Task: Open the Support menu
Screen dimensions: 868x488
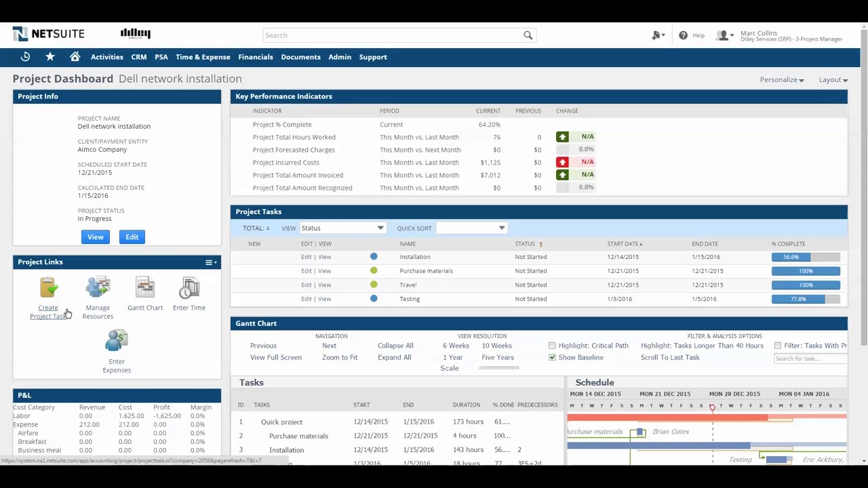Action: (373, 57)
